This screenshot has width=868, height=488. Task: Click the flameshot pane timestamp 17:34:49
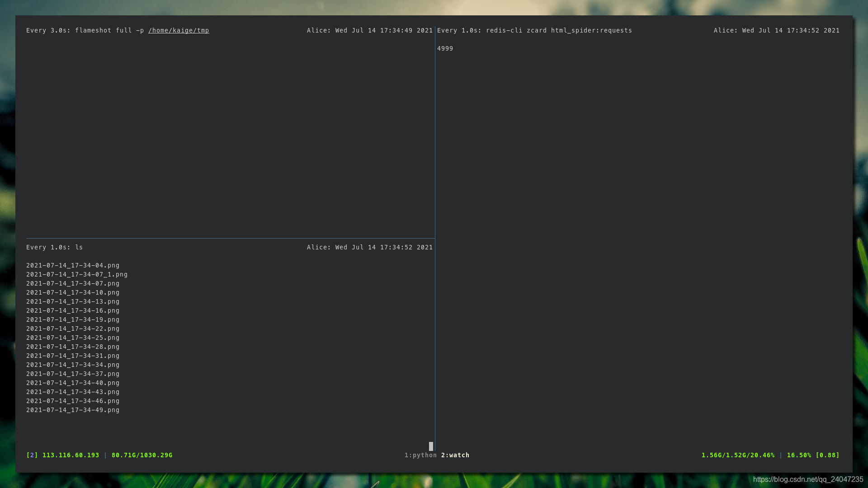[396, 30]
